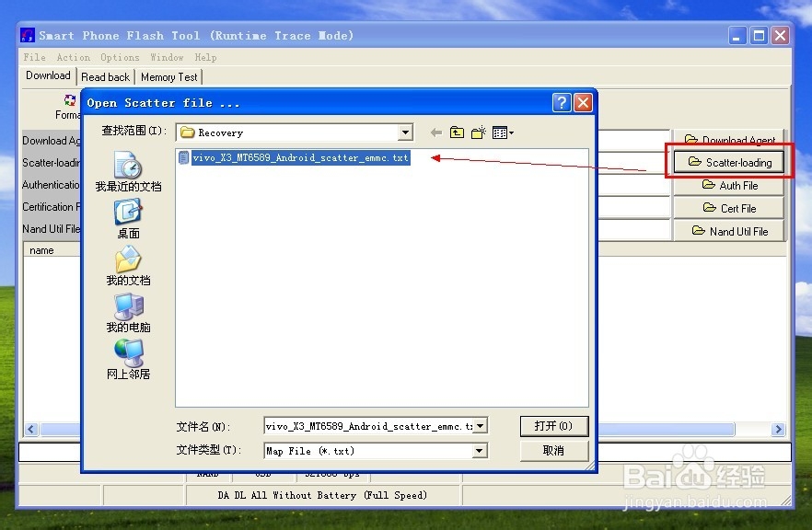The width and height of the screenshot is (812, 530).
Task: Expand the file name (文件名) dropdown arrow
Action: tap(480, 426)
